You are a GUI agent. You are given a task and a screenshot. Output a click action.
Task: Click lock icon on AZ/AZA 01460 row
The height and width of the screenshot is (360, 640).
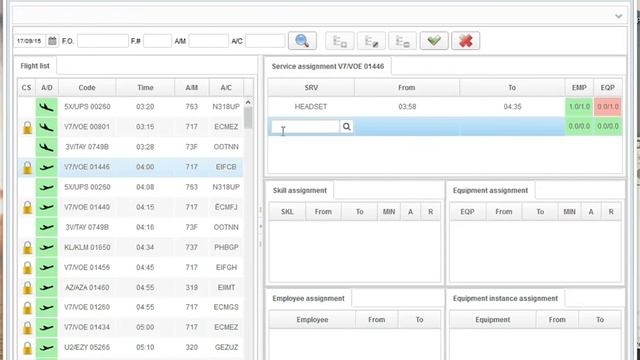[27, 288]
